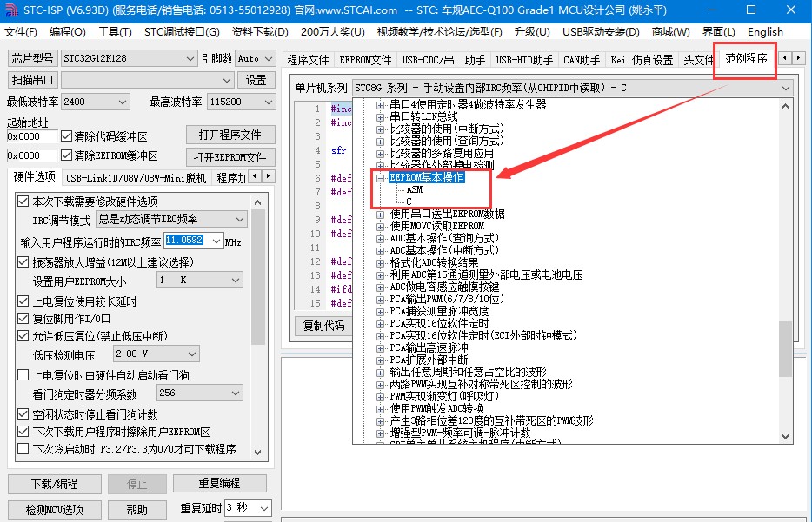Open the 文件(F) menu
812x522 pixels.
click(21, 32)
